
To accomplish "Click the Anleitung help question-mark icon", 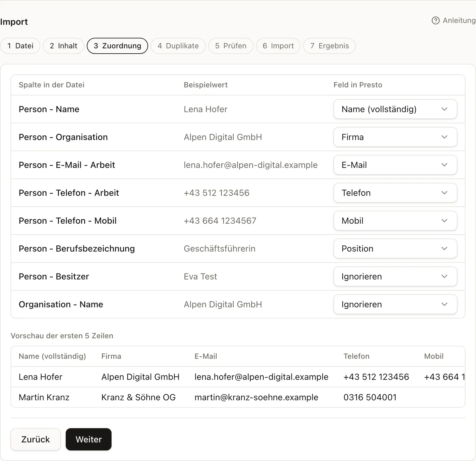I will click(435, 20).
